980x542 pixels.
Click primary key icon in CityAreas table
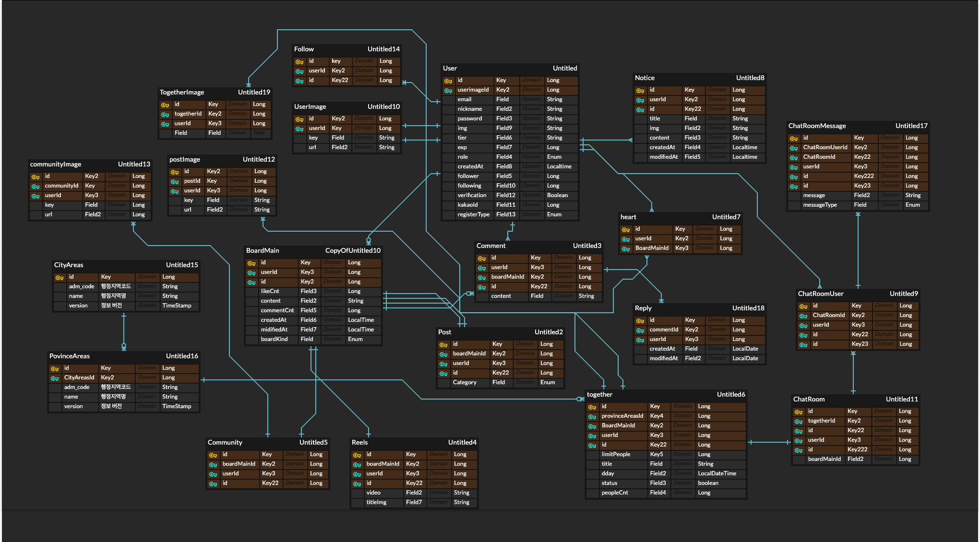59,277
